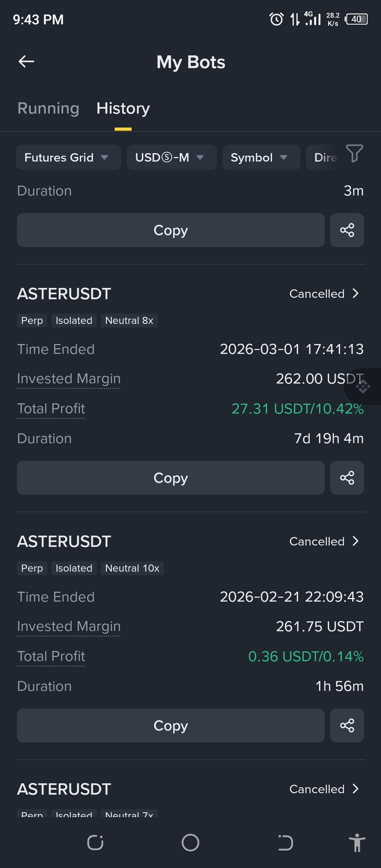Switch to the Running tab
This screenshot has height=868, width=381.
(48, 108)
